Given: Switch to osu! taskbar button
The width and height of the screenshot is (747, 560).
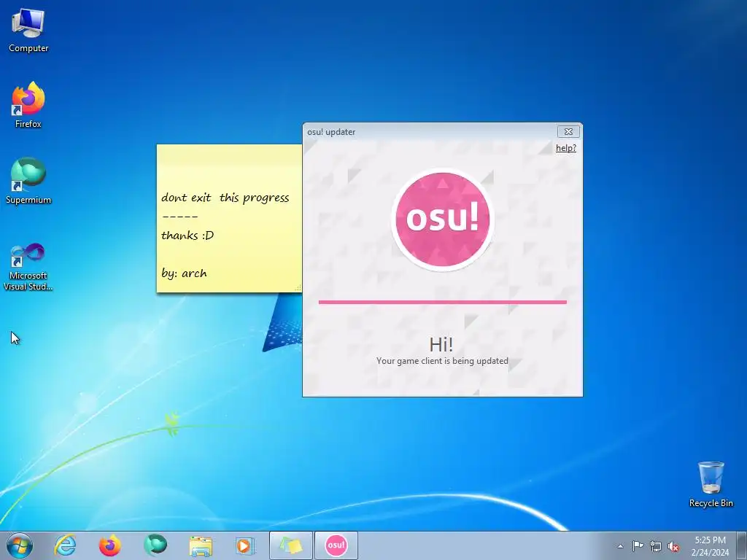Looking at the screenshot, I should pos(336,545).
